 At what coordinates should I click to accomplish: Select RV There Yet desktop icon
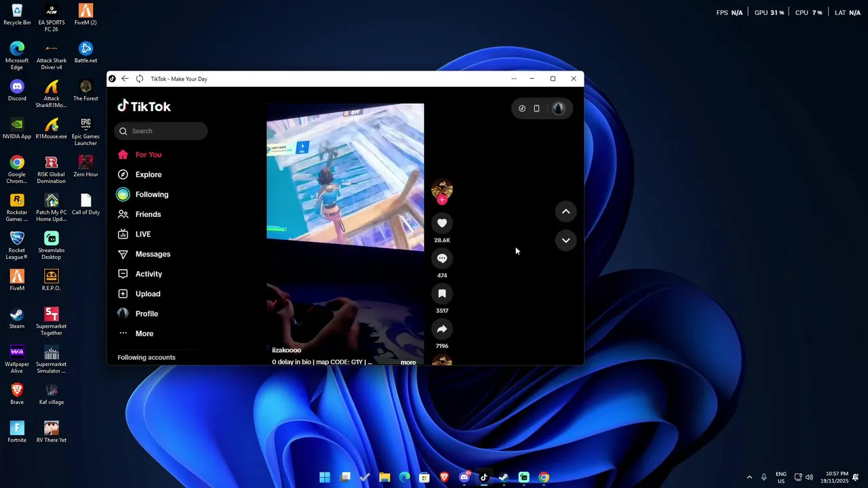click(x=52, y=432)
